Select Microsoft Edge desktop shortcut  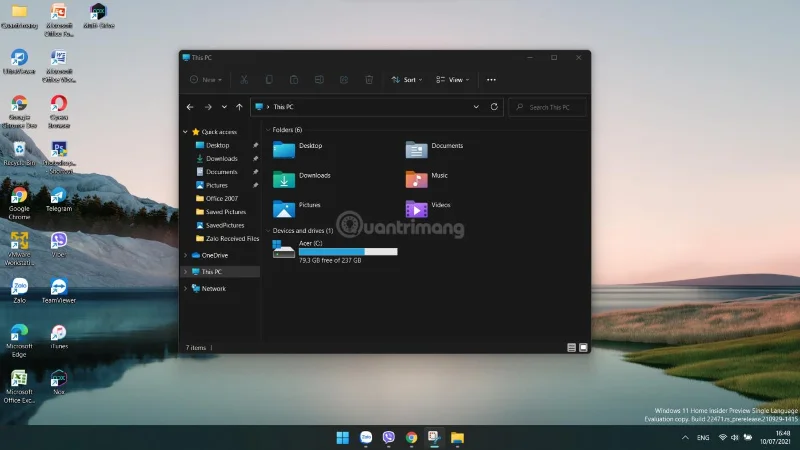coord(19,341)
